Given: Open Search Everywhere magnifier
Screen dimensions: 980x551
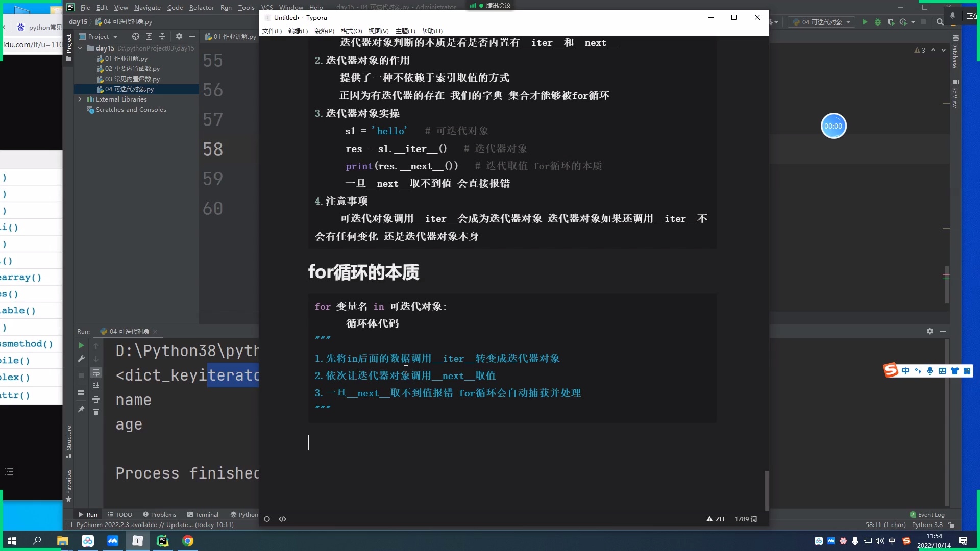Looking at the screenshot, I should point(940,22).
